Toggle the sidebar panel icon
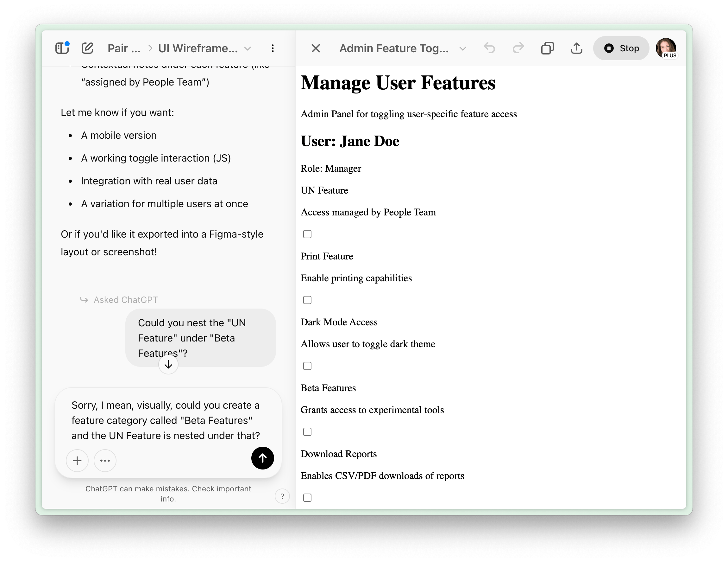The width and height of the screenshot is (728, 562). pyautogui.click(x=62, y=48)
